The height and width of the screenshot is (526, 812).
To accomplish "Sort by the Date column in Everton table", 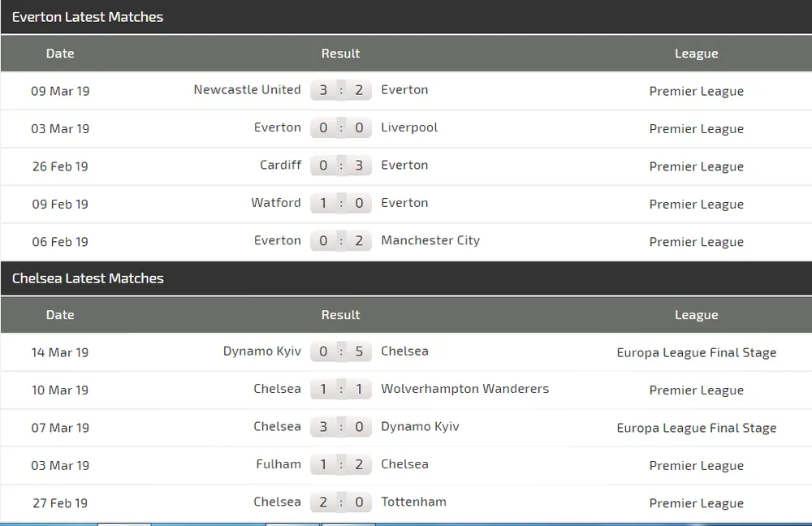I will pyautogui.click(x=60, y=54).
